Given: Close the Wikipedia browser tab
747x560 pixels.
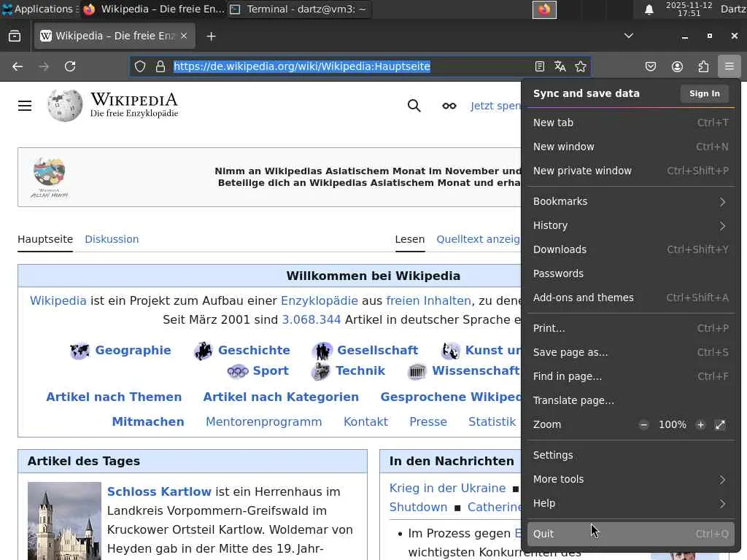Looking at the screenshot, I should click(x=184, y=36).
